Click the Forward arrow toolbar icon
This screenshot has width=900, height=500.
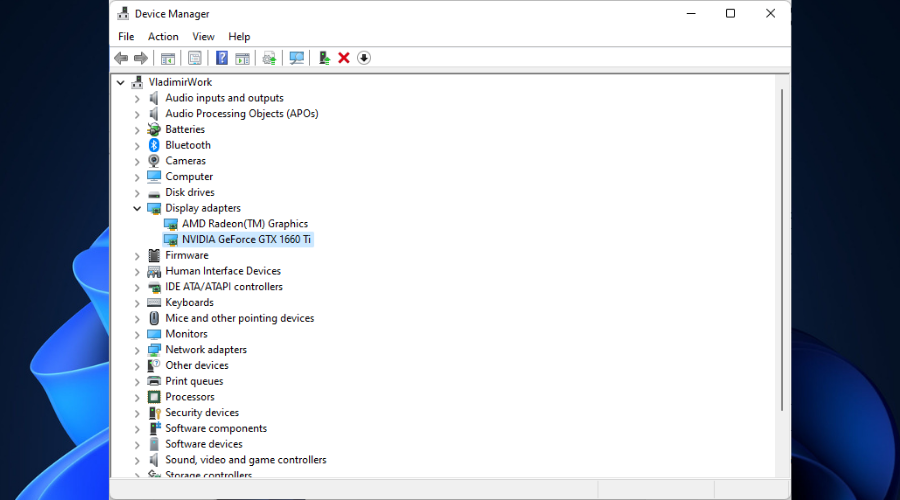[x=141, y=58]
